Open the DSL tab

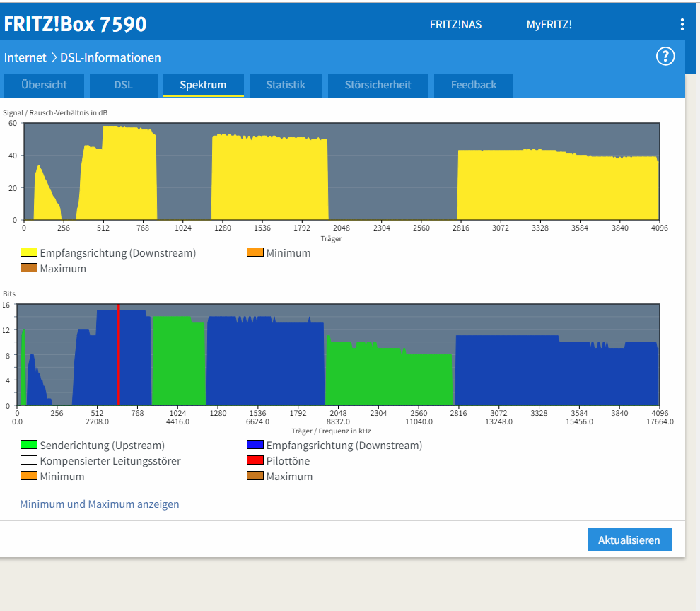point(123,85)
